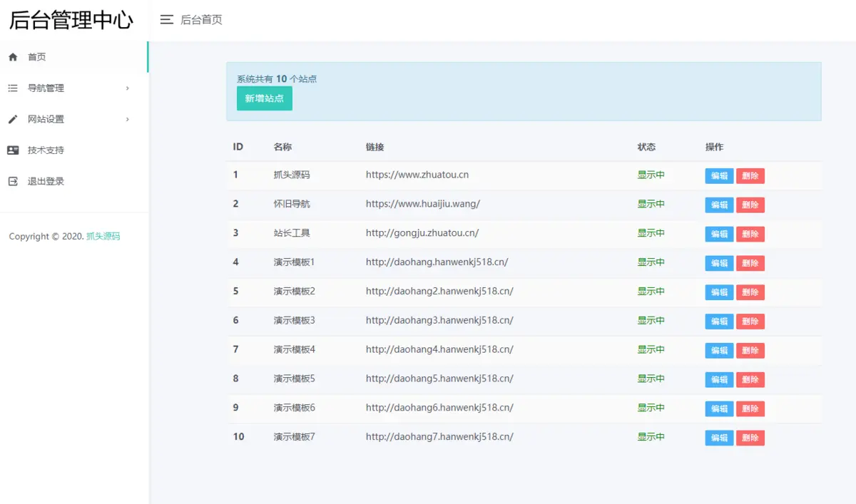Open the 抓头源码 copyright link
This screenshot has height=504, width=856.
(x=103, y=237)
